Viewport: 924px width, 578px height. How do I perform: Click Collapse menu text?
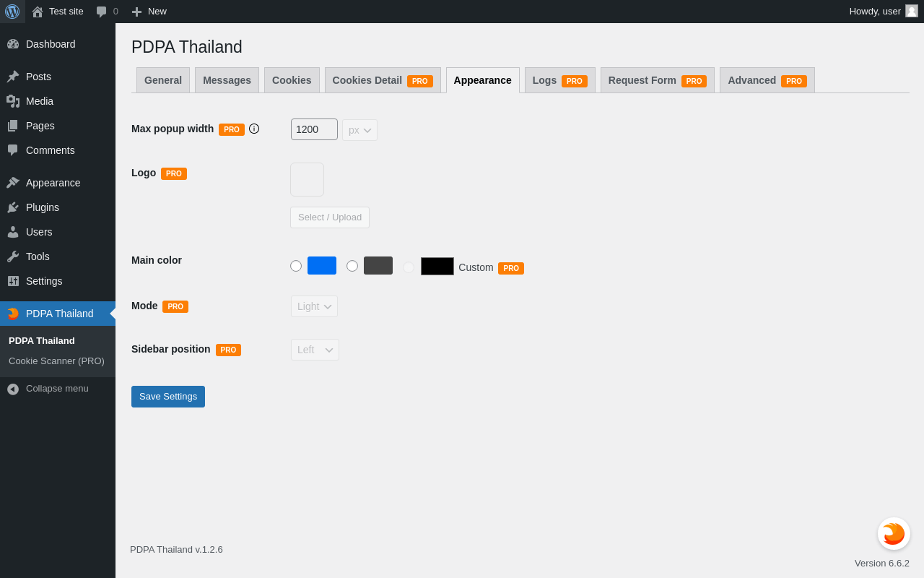(57, 389)
